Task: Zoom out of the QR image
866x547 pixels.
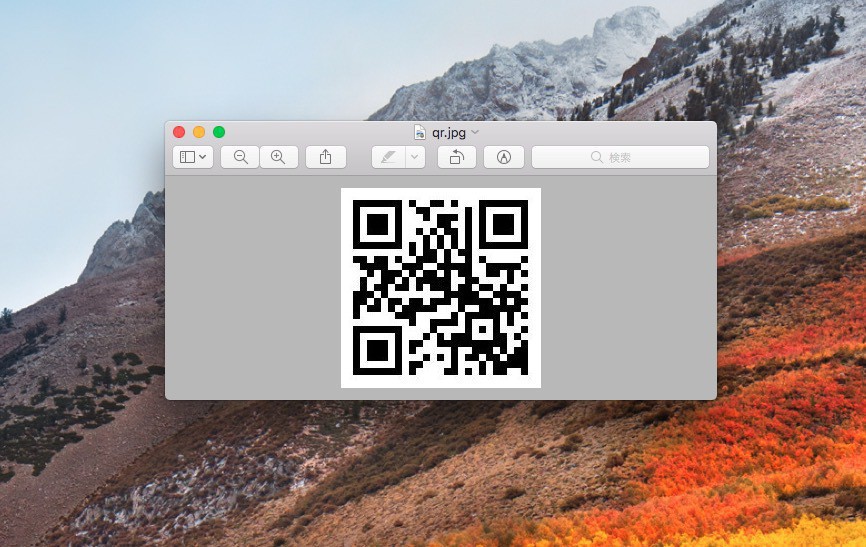Action: point(240,157)
